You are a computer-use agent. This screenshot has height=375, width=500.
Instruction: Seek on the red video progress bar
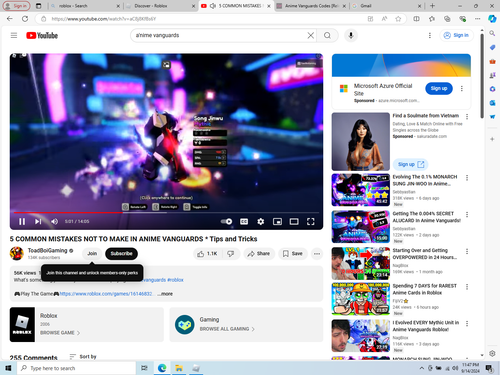166,212
